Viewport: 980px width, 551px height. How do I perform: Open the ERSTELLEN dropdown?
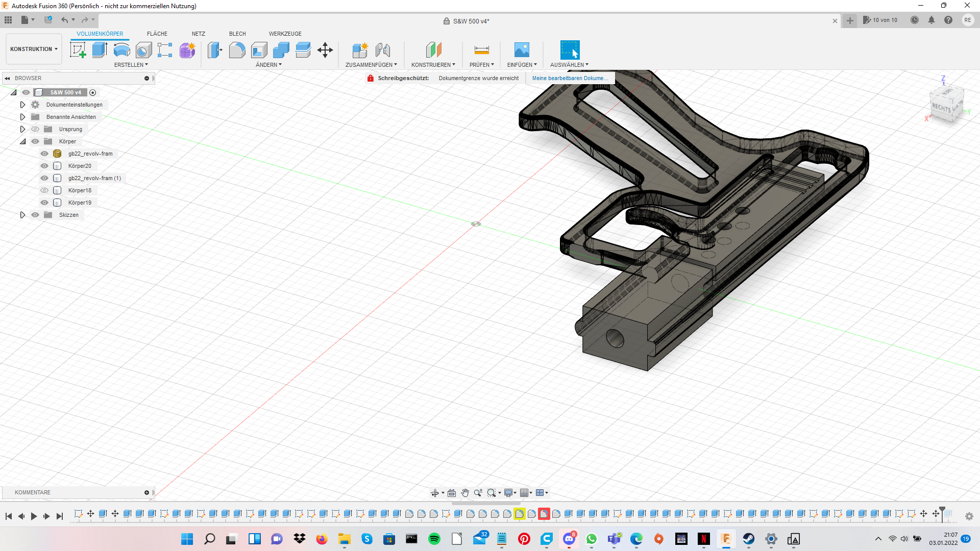pos(131,65)
